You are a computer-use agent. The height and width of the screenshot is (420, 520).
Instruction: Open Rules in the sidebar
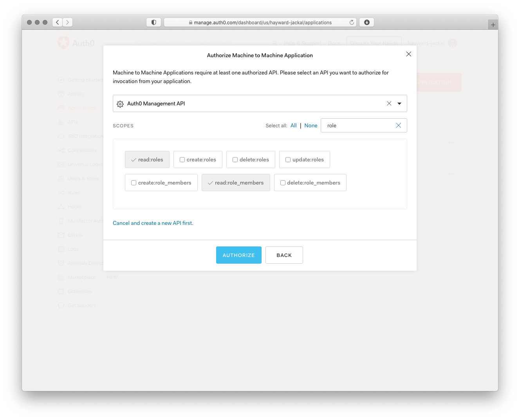69,193
